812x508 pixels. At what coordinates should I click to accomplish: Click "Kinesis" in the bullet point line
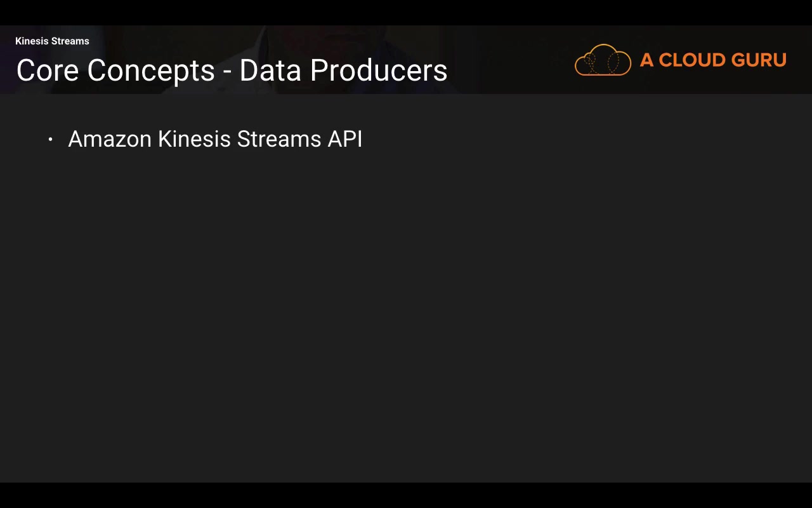coord(194,139)
